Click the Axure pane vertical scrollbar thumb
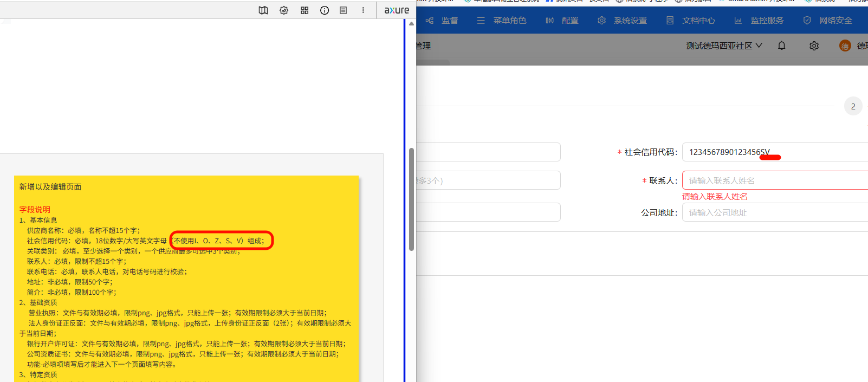868x382 pixels. [411, 199]
